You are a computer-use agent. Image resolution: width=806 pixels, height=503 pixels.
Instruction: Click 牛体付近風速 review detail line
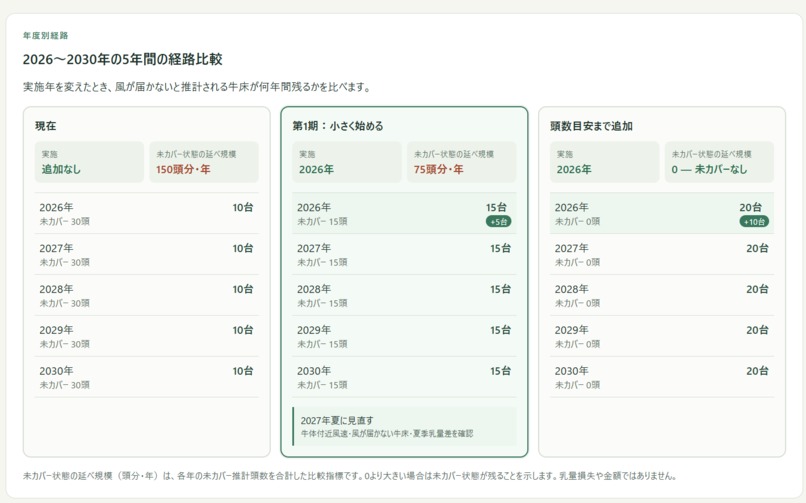(x=387, y=434)
